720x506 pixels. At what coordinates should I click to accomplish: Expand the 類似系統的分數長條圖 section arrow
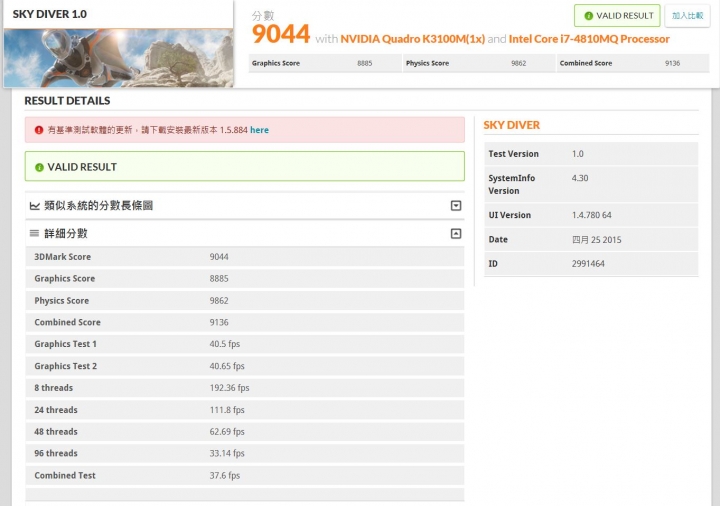tap(456, 206)
